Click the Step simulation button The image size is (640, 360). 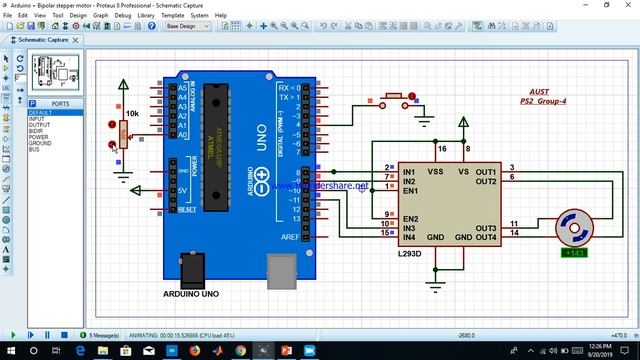[31, 335]
